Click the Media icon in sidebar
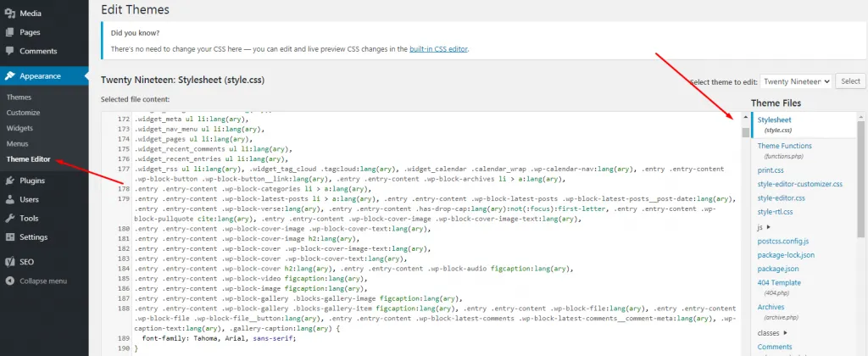The height and width of the screenshot is (356, 868). click(x=10, y=14)
